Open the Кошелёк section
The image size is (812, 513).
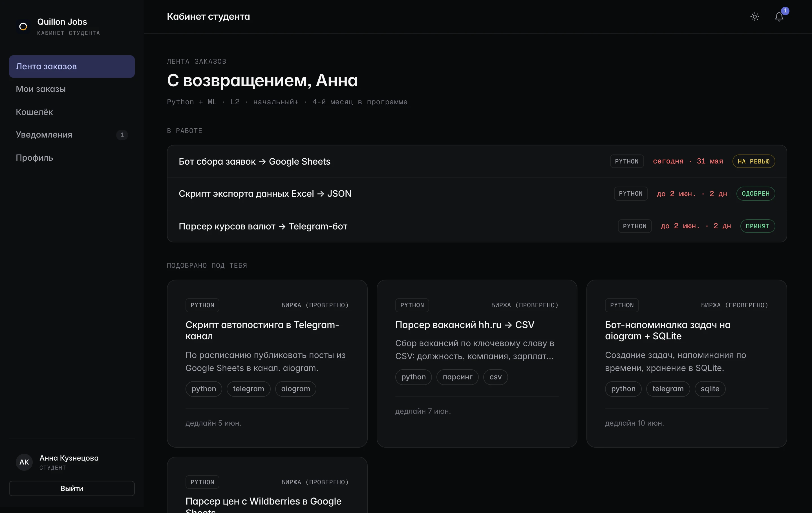pos(72,112)
